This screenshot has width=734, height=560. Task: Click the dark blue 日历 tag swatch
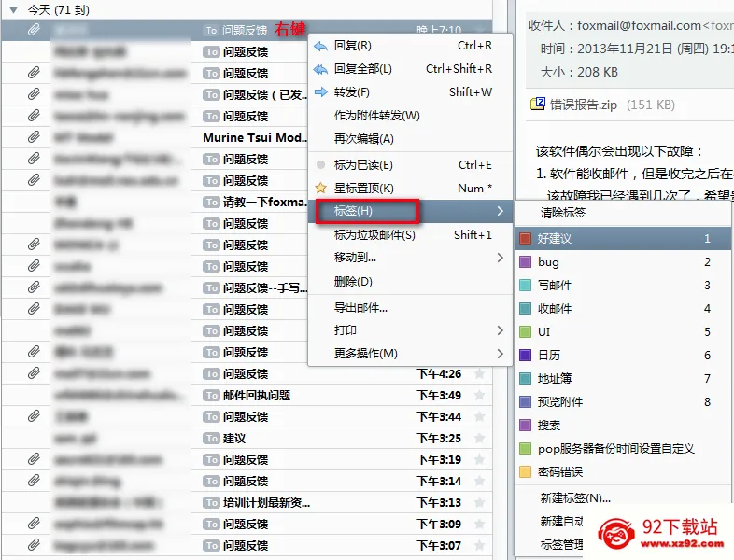click(x=525, y=355)
